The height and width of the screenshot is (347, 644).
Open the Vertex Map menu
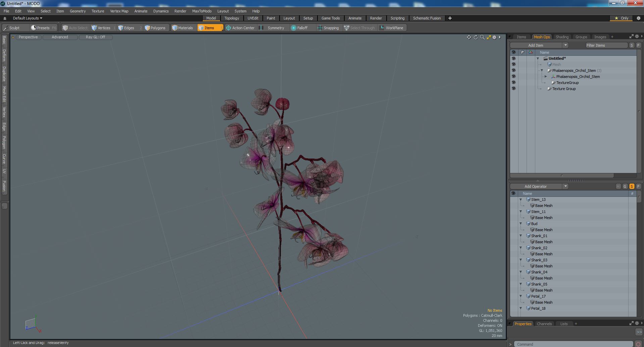coord(119,11)
